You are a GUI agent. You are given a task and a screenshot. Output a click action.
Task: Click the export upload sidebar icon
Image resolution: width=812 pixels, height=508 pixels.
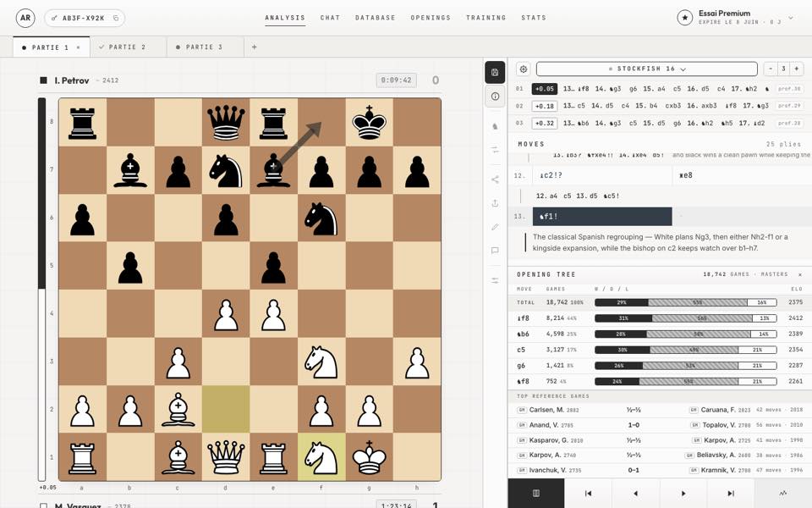pos(495,203)
